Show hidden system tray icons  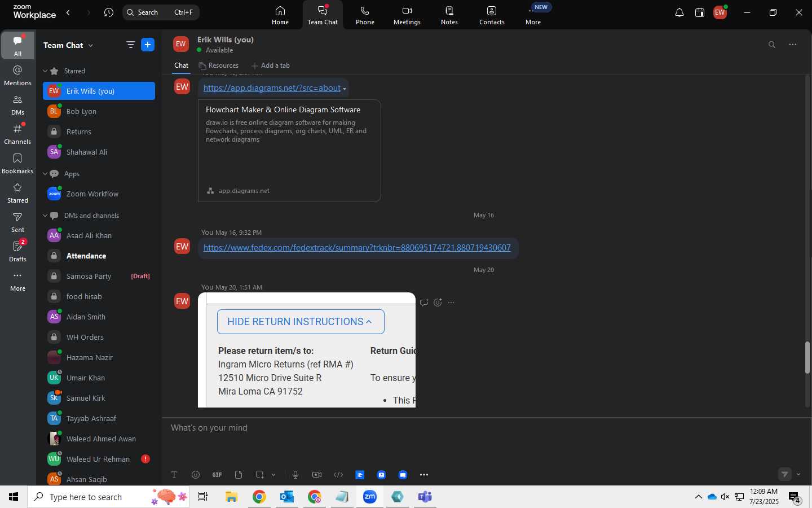699,497
